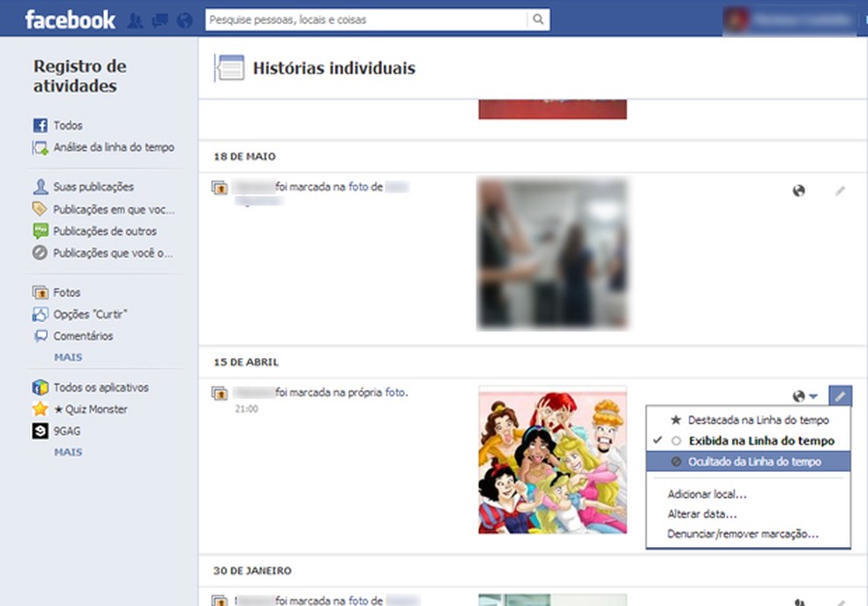Choose Adicionar local menu item

pos(707,495)
